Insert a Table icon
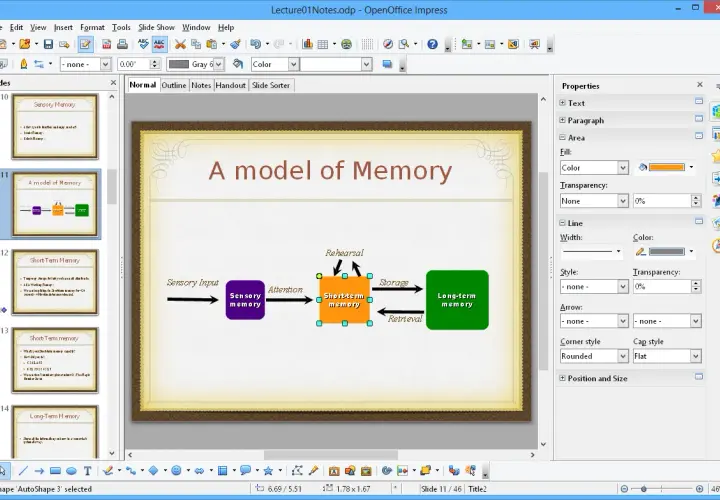This screenshot has height=500, width=720. tap(323, 44)
